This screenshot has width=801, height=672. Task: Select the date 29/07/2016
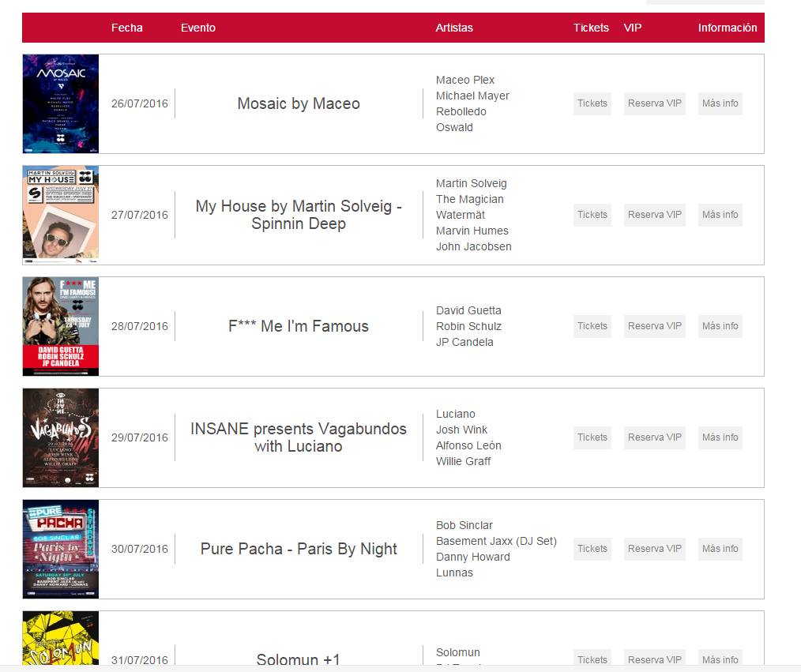click(140, 437)
